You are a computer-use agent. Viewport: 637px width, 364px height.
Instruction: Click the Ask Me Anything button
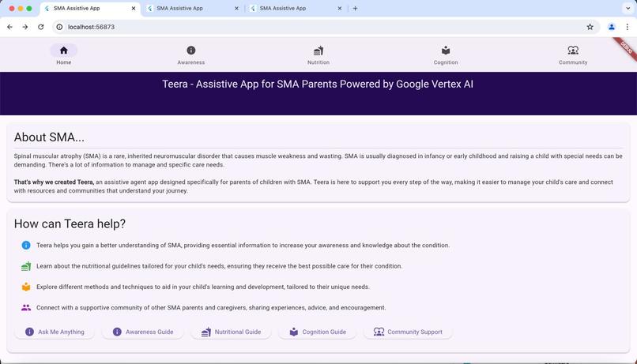55,332
